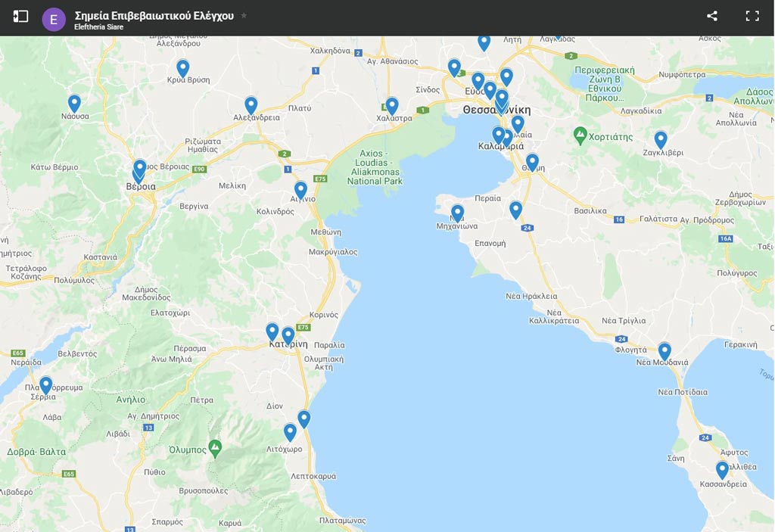The image size is (775, 532).
Task: Select the blue pin at Χαλάστρα
Action: coord(392,106)
